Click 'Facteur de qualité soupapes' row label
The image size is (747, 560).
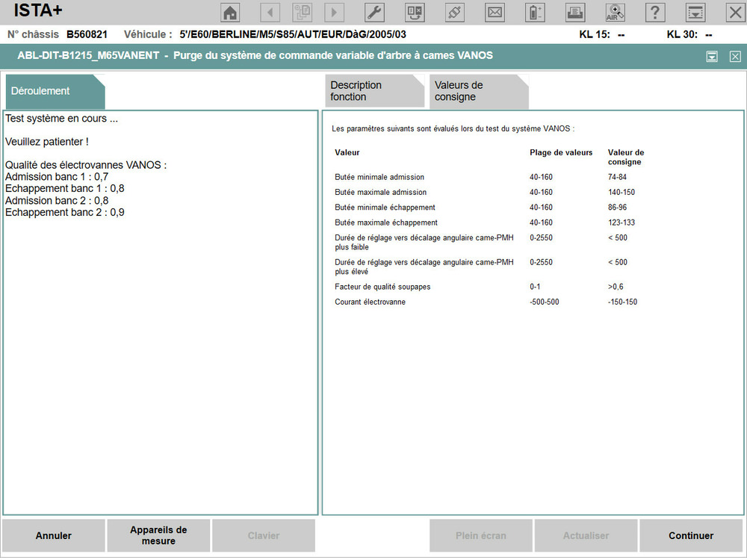(x=382, y=287)
